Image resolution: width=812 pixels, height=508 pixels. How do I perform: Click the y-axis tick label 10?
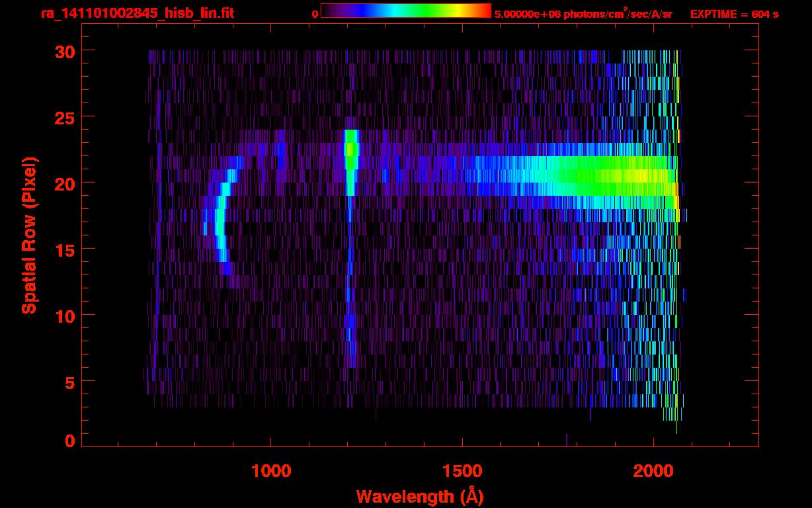(x=63, y=316)
